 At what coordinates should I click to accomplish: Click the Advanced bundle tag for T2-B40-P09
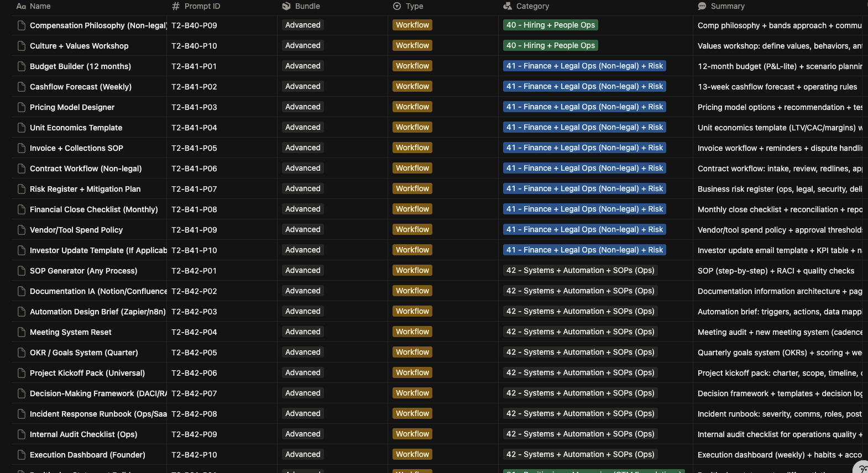tap(303, 25)
